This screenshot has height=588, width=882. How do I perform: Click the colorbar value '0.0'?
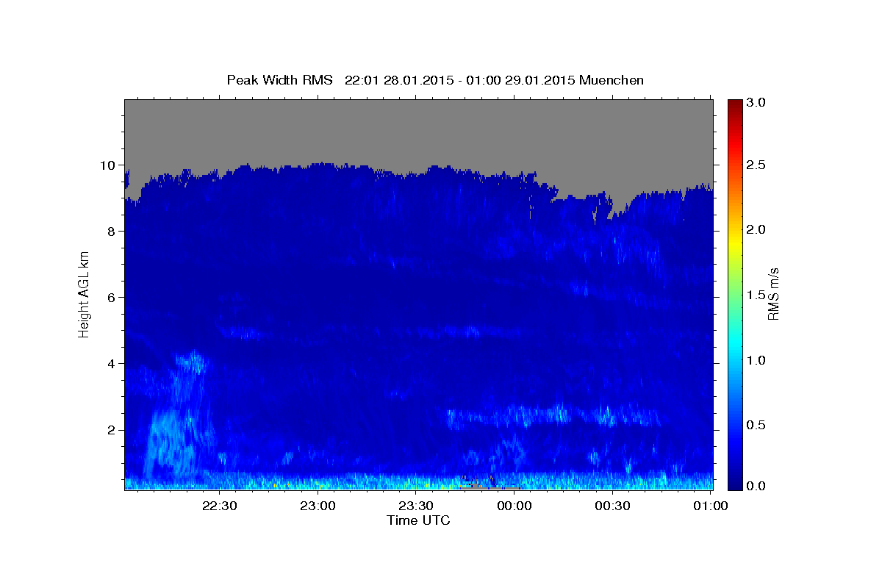coord(755,487)
